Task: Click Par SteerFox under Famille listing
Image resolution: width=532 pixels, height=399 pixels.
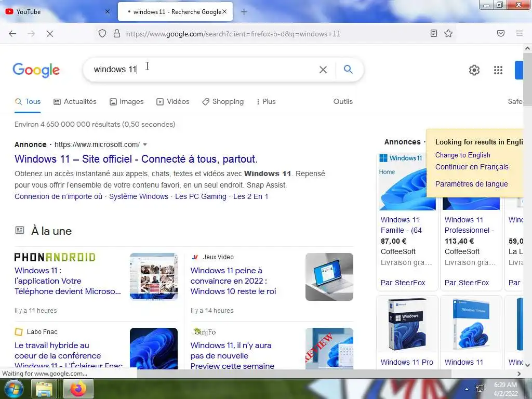Action: coord(403,283)
